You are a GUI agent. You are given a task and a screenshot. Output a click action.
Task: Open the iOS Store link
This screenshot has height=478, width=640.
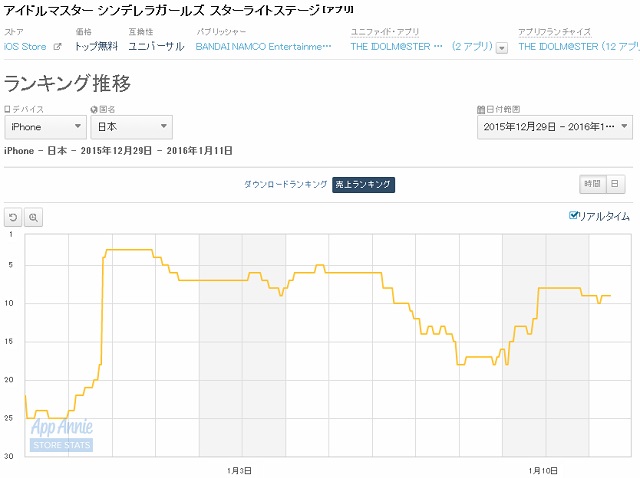(x=25, y=47)
